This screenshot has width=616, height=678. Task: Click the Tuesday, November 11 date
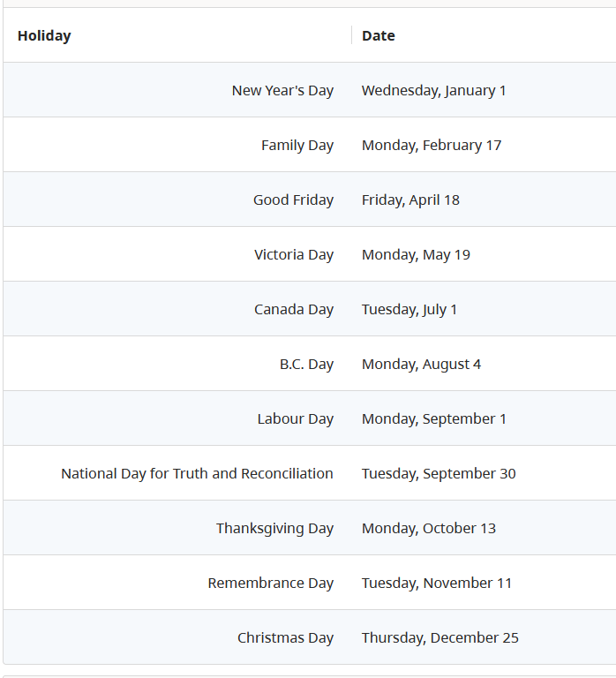[437, 584]
